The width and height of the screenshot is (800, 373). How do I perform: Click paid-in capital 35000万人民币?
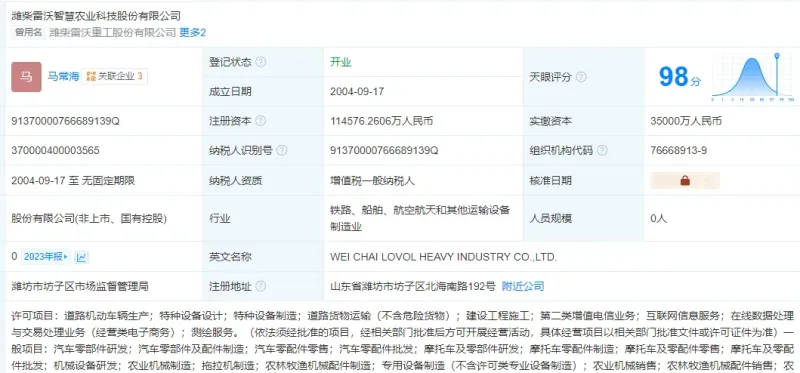pos(686,121)
